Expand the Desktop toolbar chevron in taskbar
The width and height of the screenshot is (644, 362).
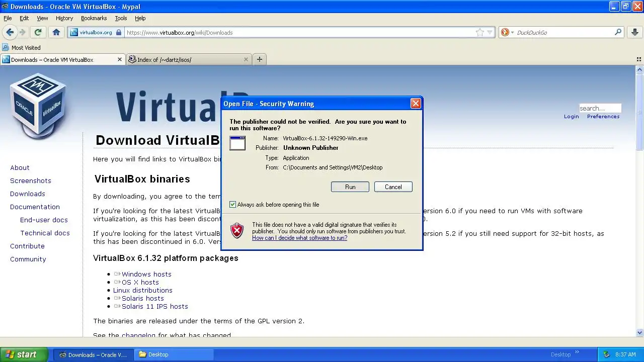577,352
